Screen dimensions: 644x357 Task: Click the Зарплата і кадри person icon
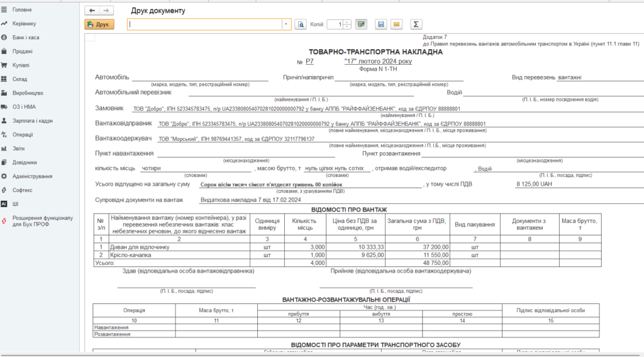pos(4,121)
